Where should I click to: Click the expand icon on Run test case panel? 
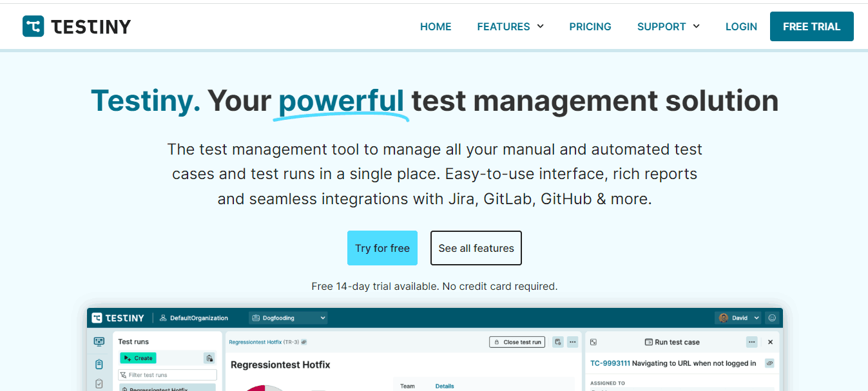point(593,342)
